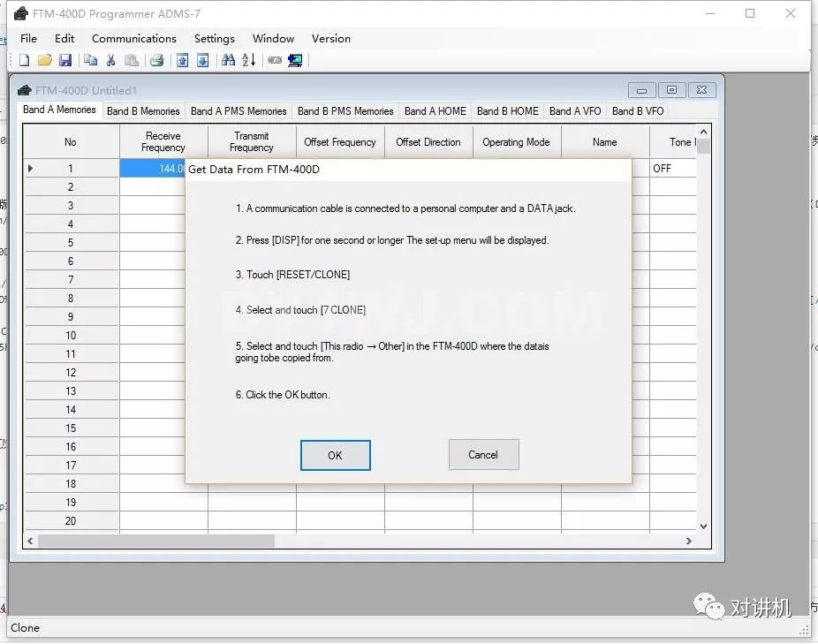Click the horizontal scrollbar left arrow
Image resolution: width=818 pixels, height=644 pixels.
(x=30, y=542)
